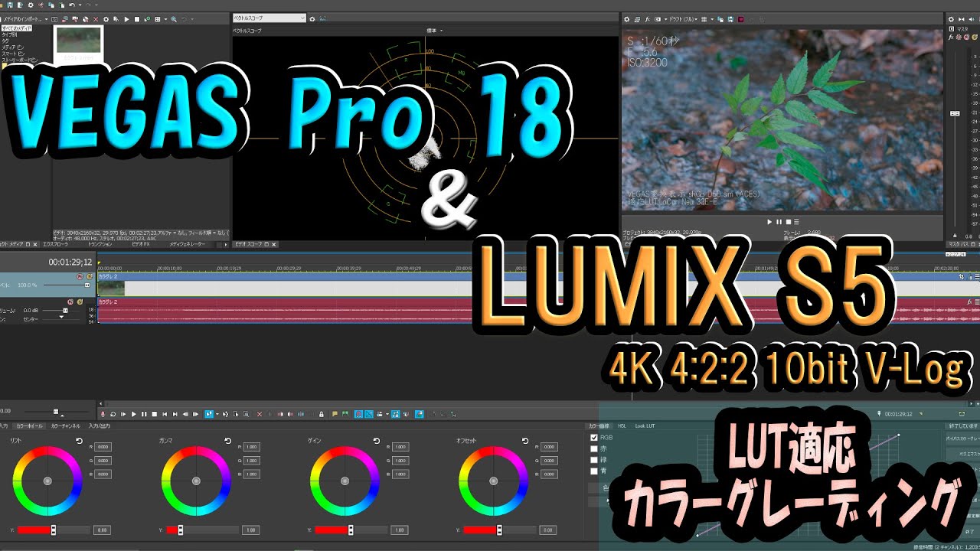980x551 pixels.
Task: Toggle split screen view in preview
Action: click(658, 19)
